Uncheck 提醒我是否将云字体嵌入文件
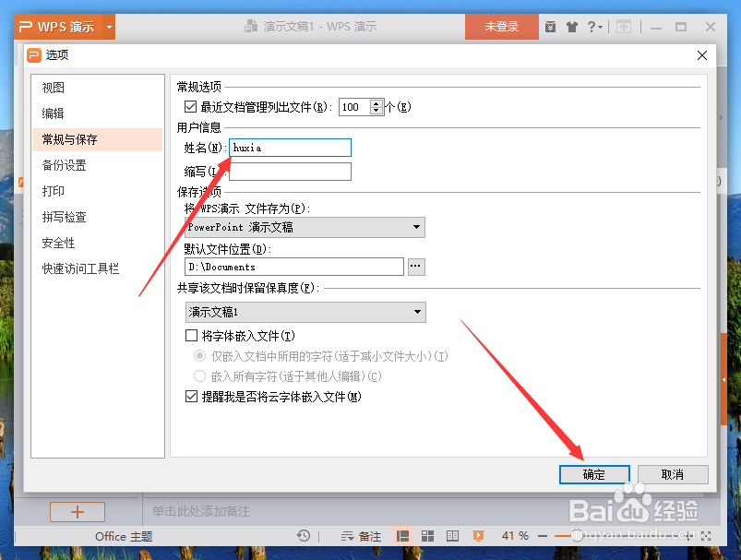Viewport: 741px width, 560px height. (191, 395)
